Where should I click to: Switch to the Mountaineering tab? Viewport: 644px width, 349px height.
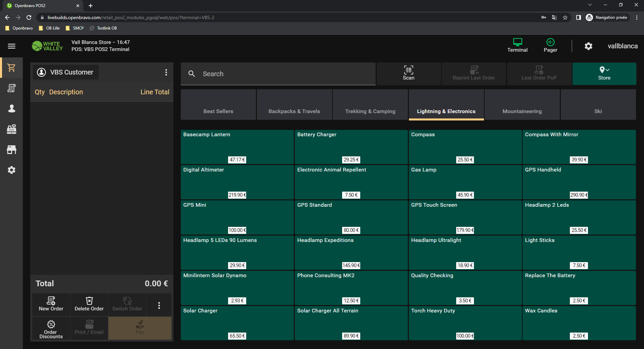[x=522, y=111]
